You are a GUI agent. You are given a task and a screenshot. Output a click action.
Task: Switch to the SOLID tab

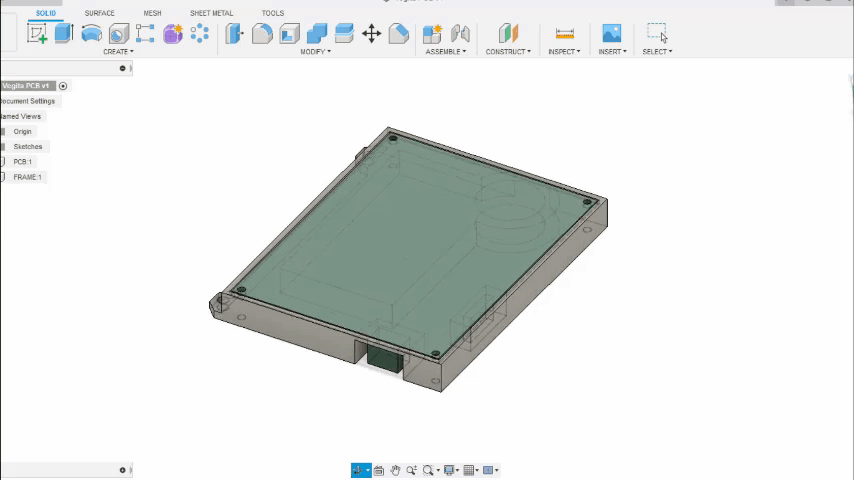click(46, 13)
